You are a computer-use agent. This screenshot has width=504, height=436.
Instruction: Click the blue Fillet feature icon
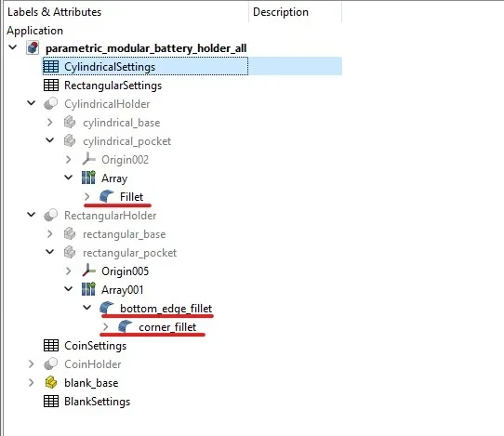106,196
